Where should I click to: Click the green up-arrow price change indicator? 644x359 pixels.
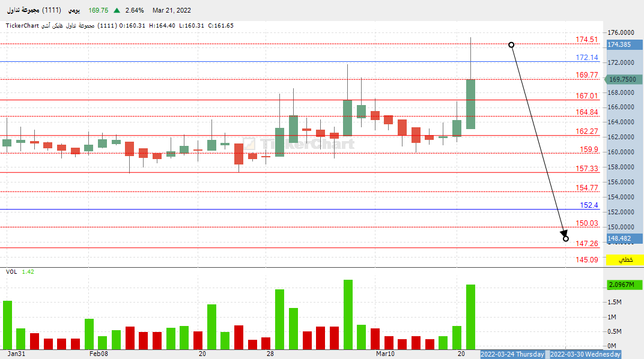[116, 10]
